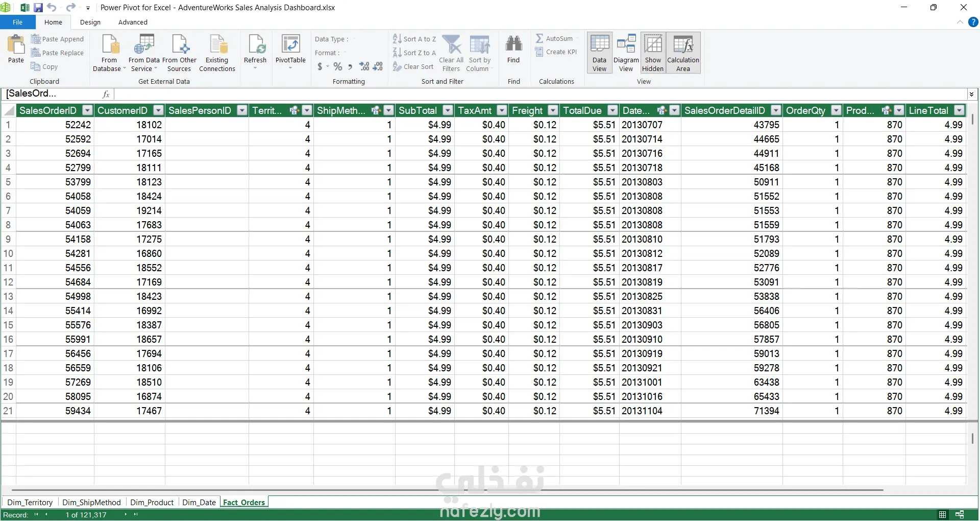The height and width of the screenshot is (521, 980).
Task: Switch to Dim_Territory table tab
Action: (30, 502)
